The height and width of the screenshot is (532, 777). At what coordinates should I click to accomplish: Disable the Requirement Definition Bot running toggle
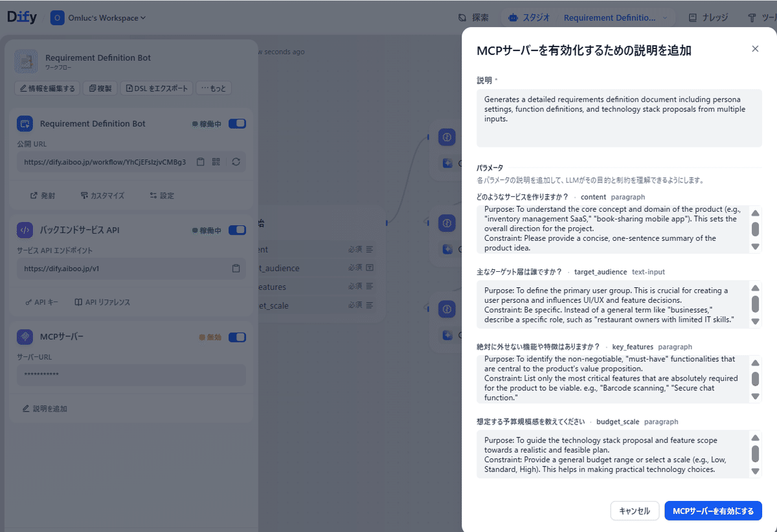click(237, 123)
